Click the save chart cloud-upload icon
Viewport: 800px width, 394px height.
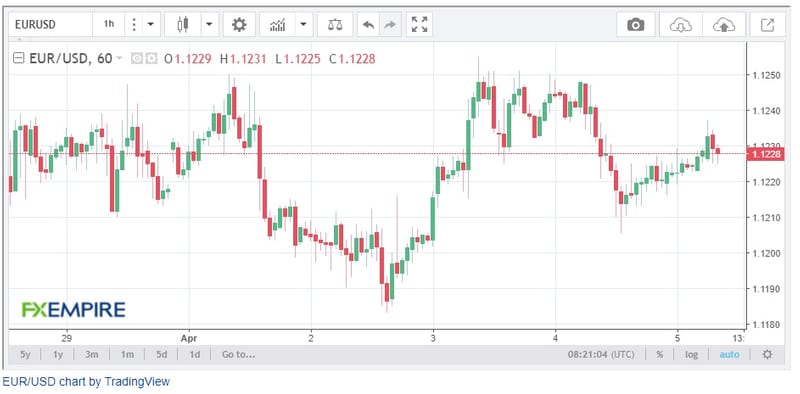tap(724, 24)
